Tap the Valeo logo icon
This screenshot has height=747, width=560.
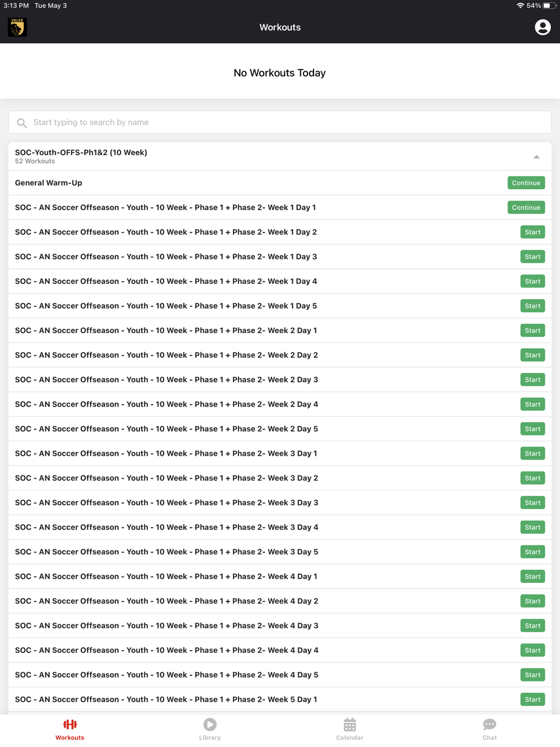pyautogui.click(x=17, y=27)
